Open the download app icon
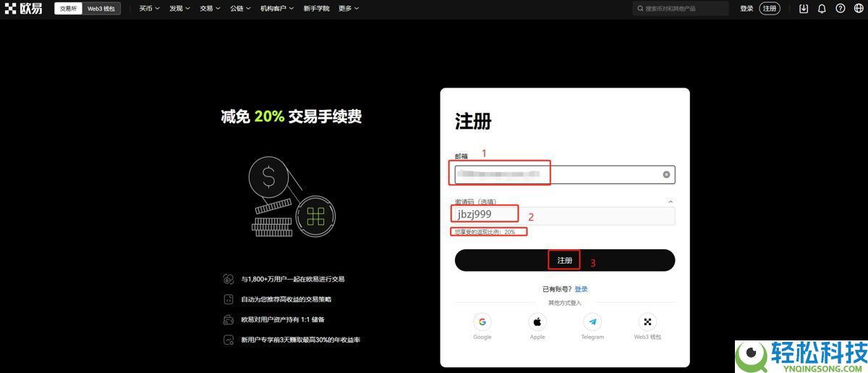The height and width of the screenshot is (373, 868). coord(804,9)
